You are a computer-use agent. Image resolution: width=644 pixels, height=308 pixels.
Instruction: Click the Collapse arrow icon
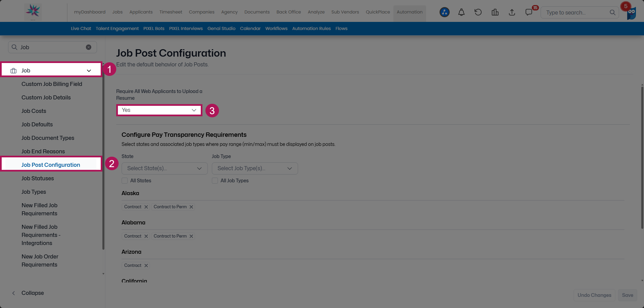point(13,293)
